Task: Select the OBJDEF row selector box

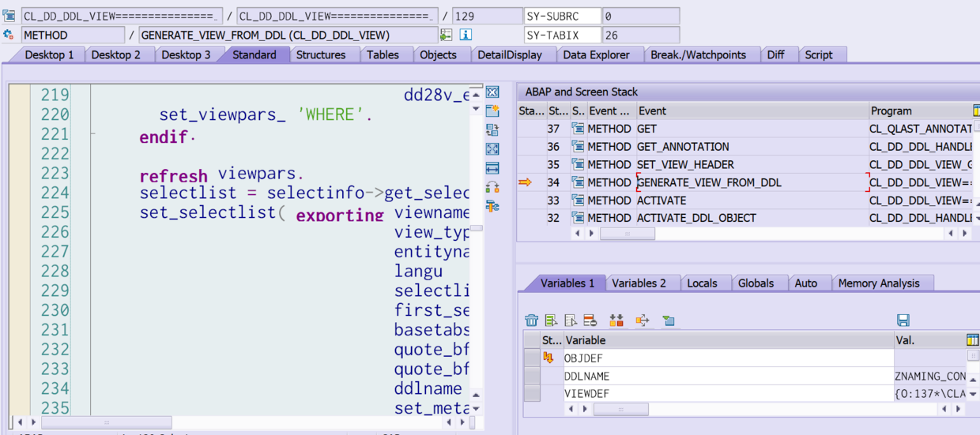Action: point(532,358)
